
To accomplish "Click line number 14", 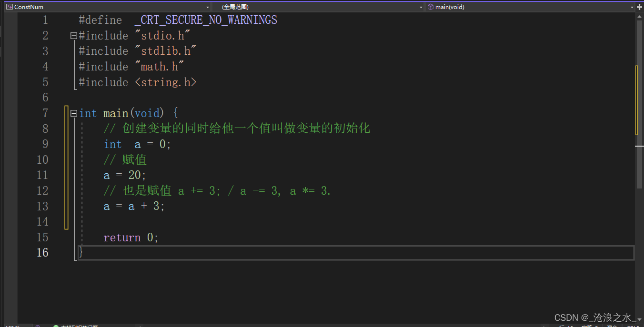I will coord(42,222).
